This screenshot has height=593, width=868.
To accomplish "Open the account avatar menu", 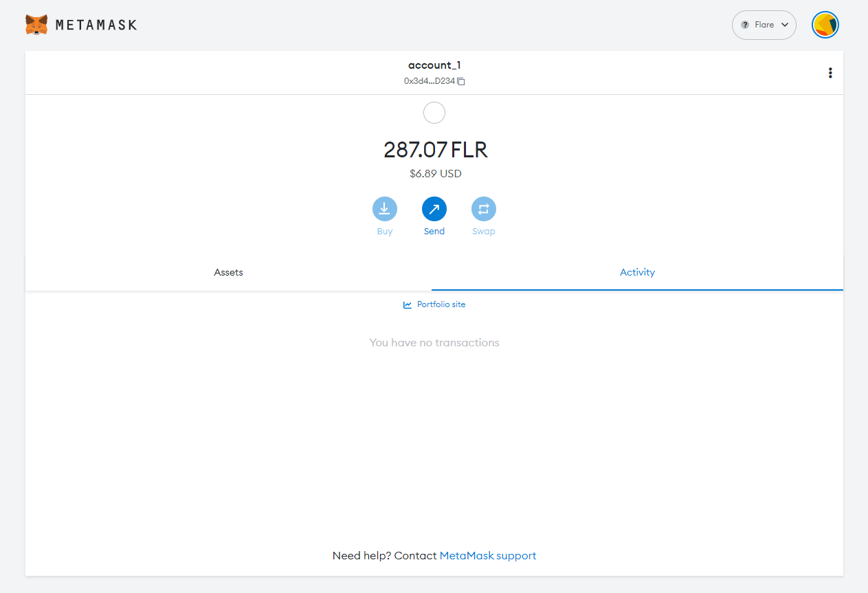I will [825, 25].
